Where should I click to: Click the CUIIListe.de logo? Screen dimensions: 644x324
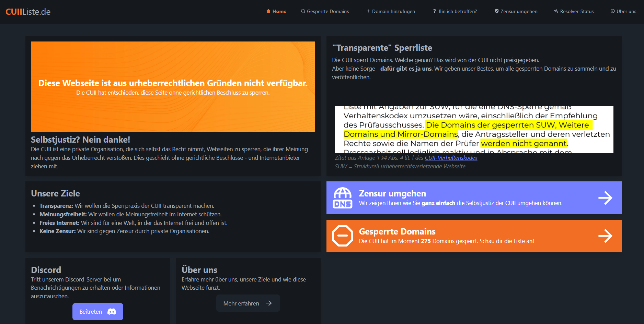[28, 12]
